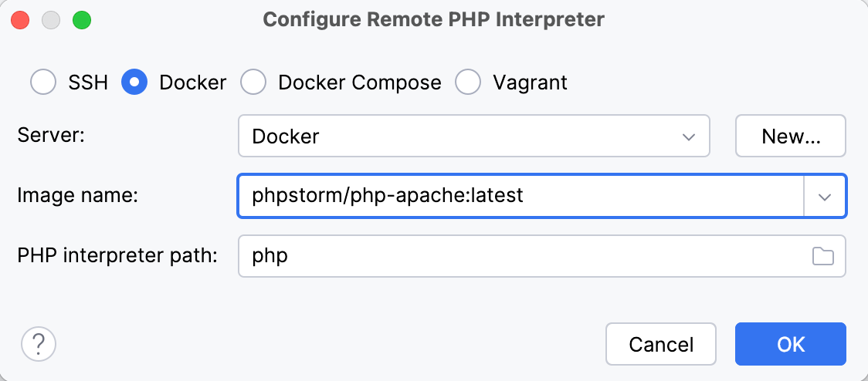
Task: Confirm with the OK button
Action: 790,343
